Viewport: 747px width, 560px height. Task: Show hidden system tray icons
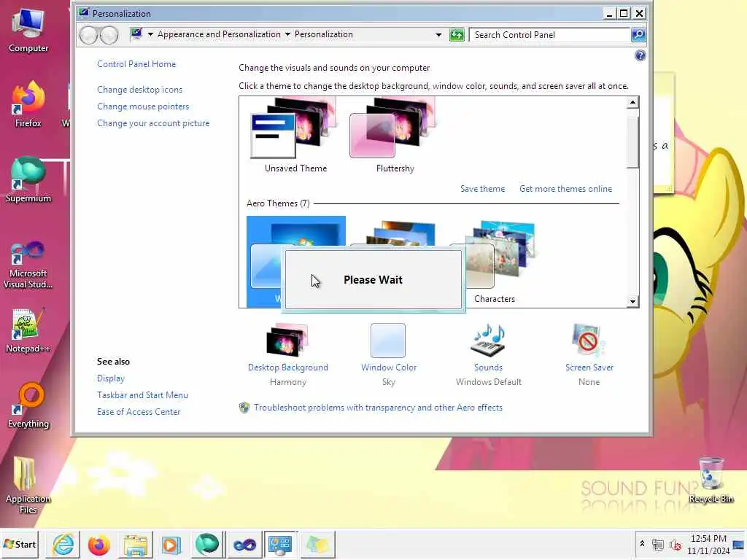point(642,544)
